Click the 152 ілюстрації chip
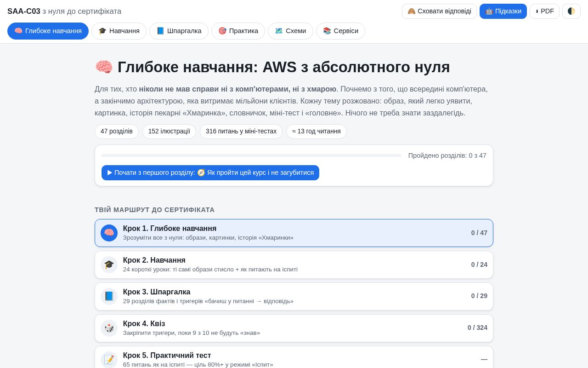 pyautogui.click(x=169, y=132)
